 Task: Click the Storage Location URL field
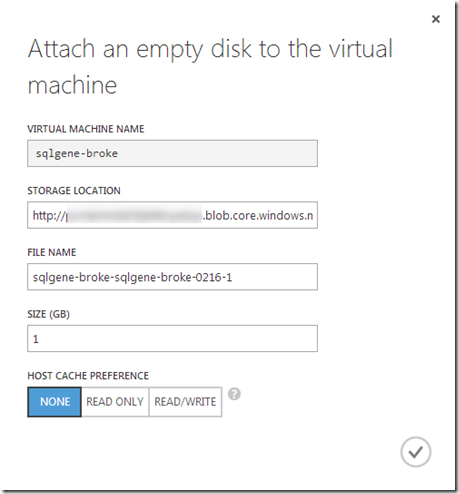(172, 215)
